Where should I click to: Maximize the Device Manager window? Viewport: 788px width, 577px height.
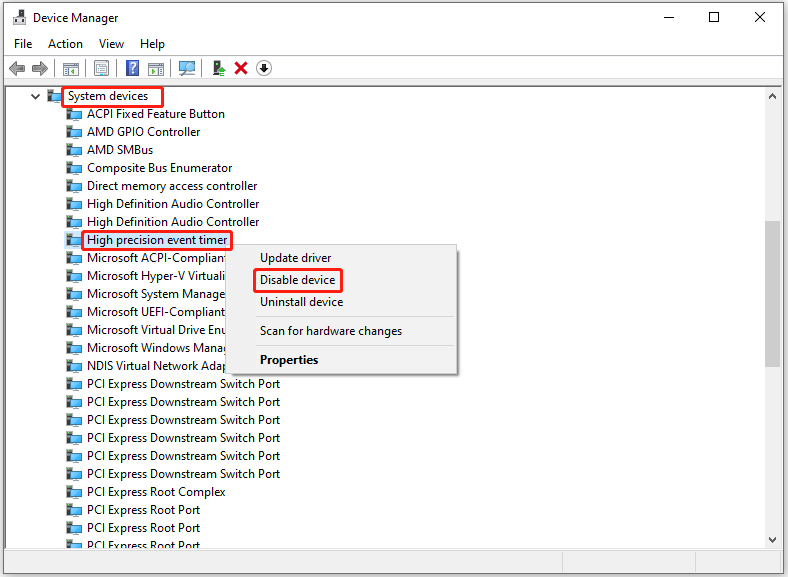(x=714, y=18)
